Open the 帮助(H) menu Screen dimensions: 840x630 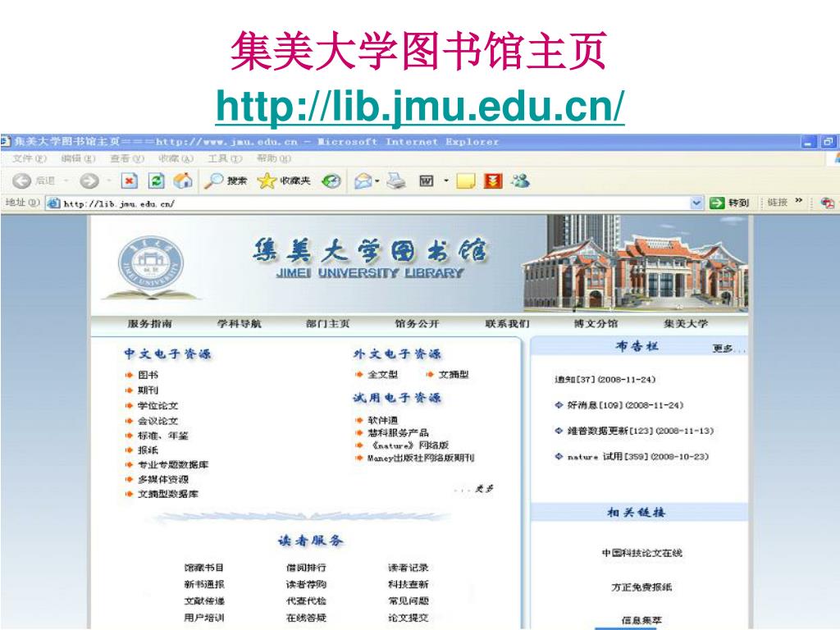pos(274,158)
